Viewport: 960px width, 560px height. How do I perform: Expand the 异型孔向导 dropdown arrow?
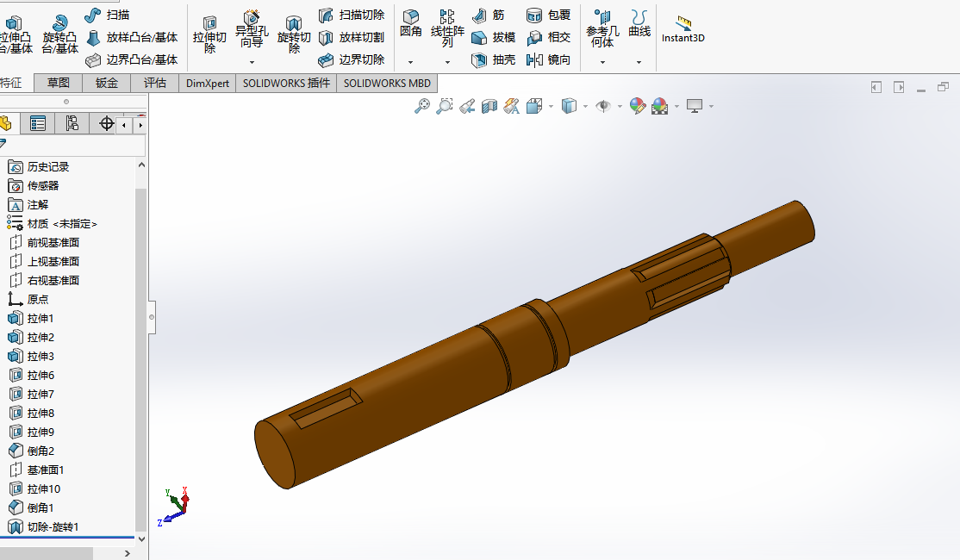252,62
